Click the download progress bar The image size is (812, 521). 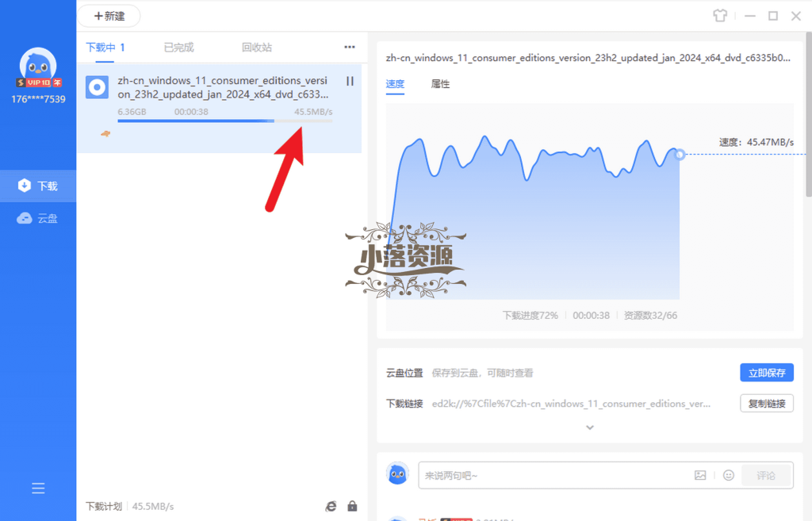pos(224,121)
